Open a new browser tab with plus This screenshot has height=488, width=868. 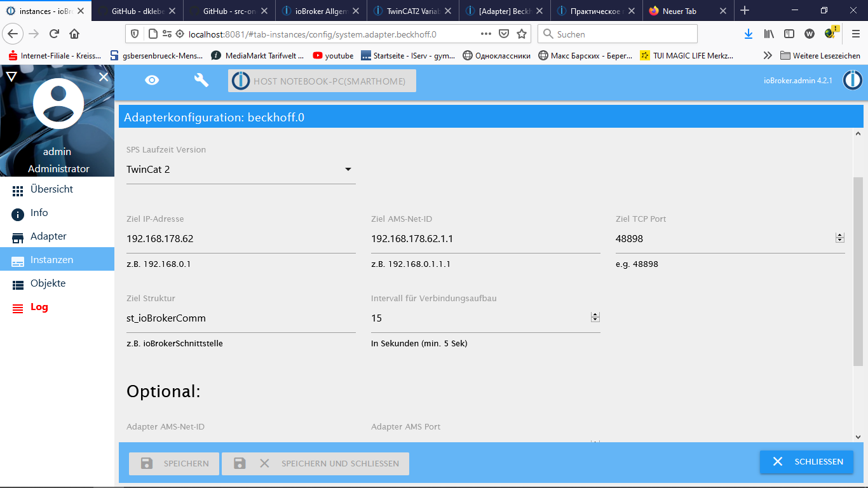745,11
